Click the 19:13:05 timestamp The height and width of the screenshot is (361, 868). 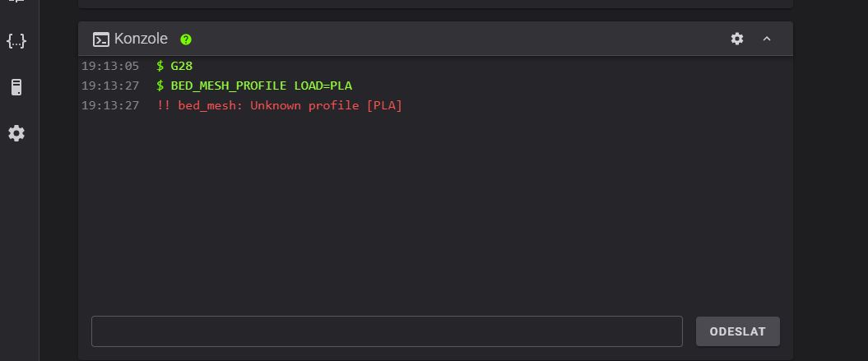pyautogui.click(x=110, y=66)
